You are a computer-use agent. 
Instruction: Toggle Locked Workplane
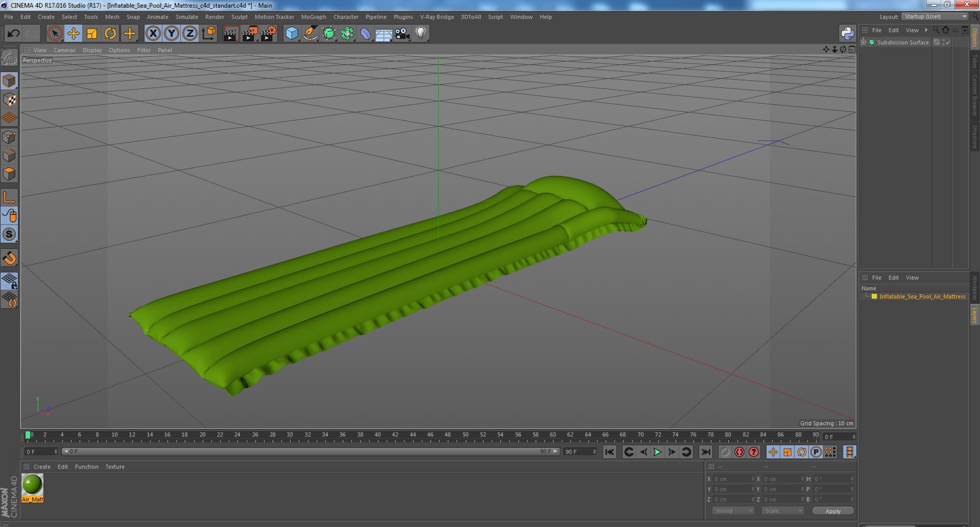tap(9, 281)
